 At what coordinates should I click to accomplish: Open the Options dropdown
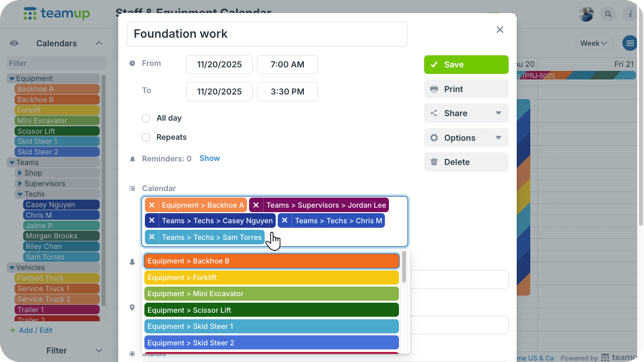coord(466,138)
